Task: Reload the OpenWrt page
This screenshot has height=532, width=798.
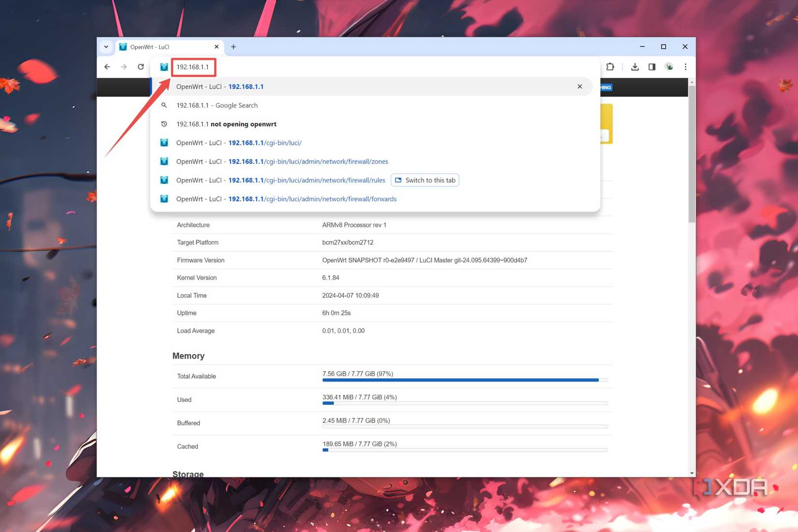Action: click(x=141, y=67)
